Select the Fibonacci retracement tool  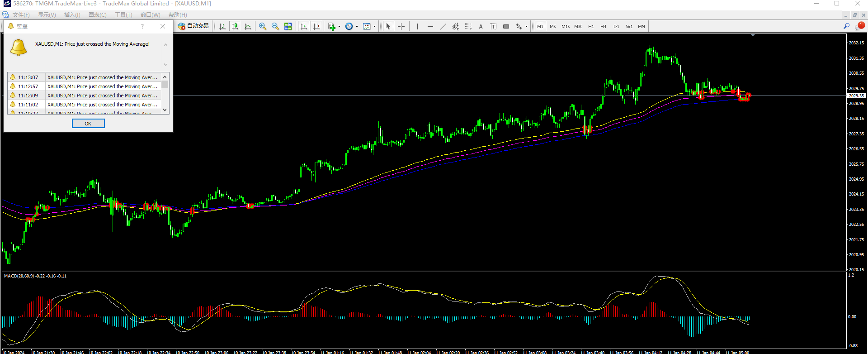tap(468, 26)
